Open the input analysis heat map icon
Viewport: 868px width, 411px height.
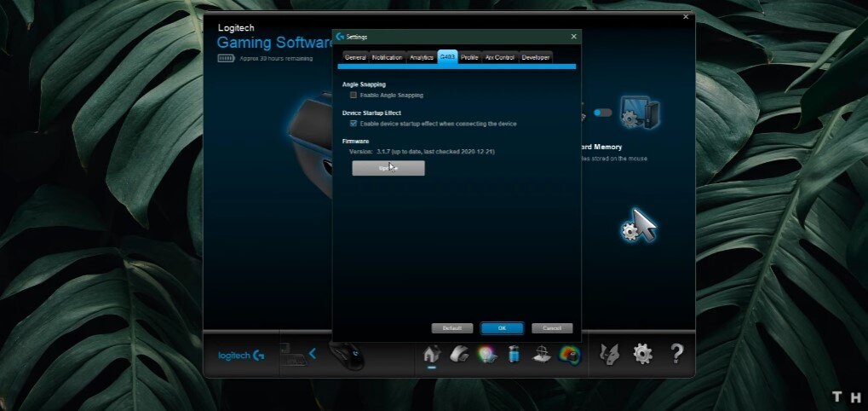[x=569, y=354]
